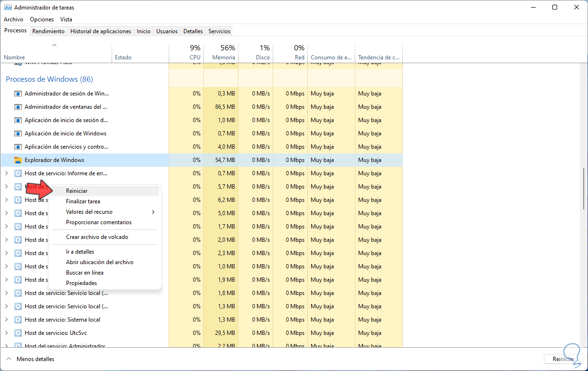Switch to the Rendimiento tab
Viewport: 588px width, 371px height.
48,31
